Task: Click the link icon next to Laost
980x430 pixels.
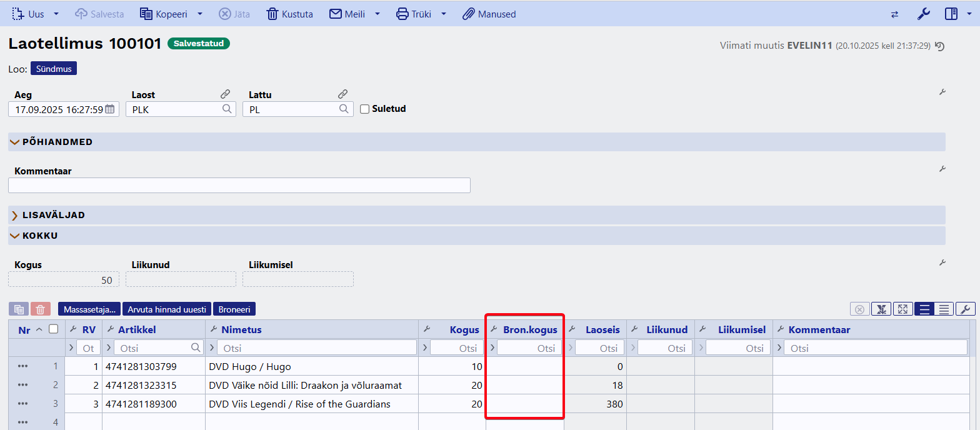Action: pos(226,94)
